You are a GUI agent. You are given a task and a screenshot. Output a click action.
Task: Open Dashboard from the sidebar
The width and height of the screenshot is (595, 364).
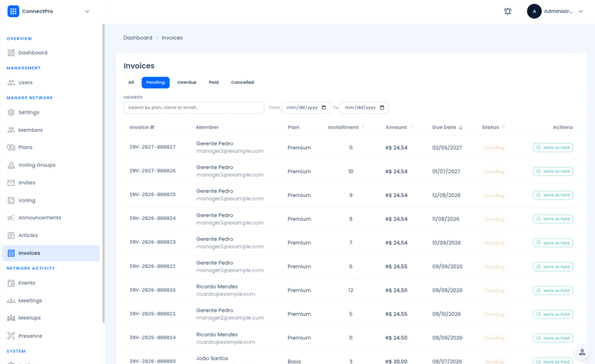pyautogui.click(x=51, y=53)
